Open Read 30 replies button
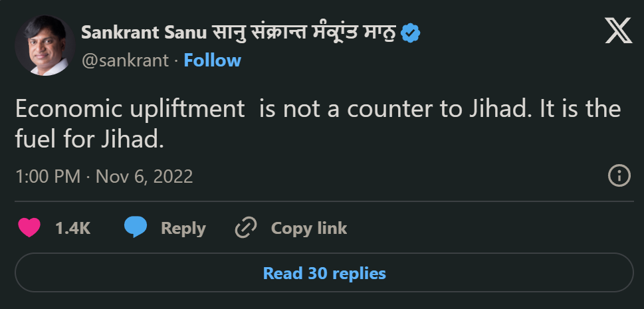This screenshot has height=309, width=644. (x=324, y=272)
